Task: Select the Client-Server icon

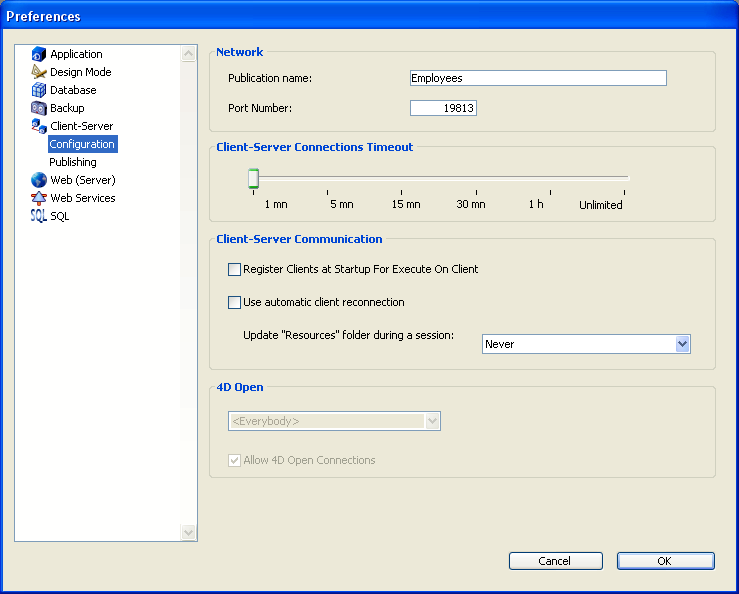Action: pyautogui.click(x=39, y=126)
